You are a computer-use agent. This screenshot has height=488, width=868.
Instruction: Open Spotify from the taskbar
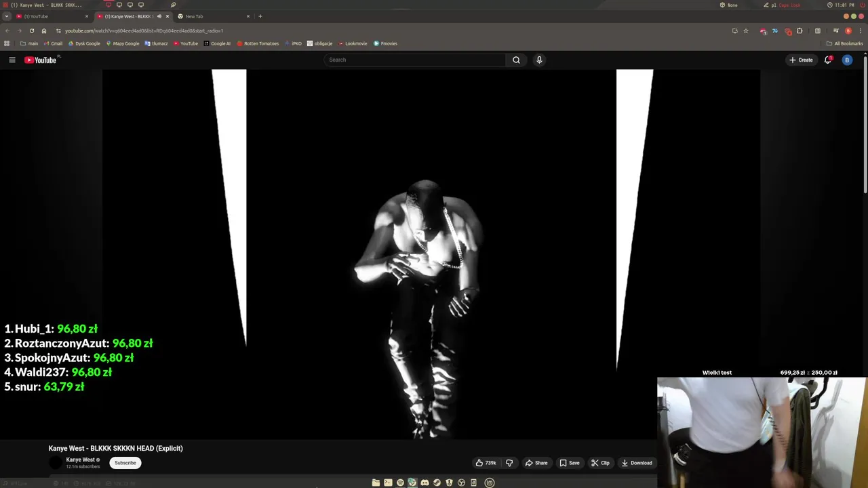tap(400, 483)
